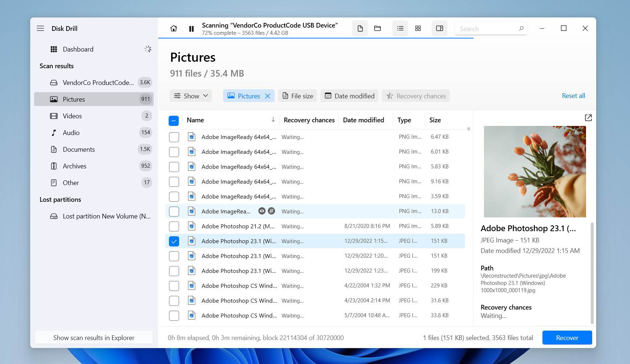Open the Other category

pos(94,183)
